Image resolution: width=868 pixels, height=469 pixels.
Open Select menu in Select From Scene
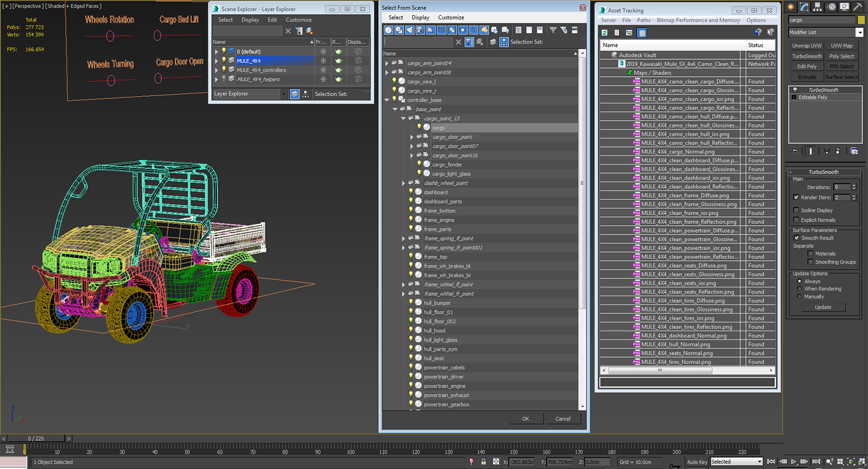[x=396, y=18]
